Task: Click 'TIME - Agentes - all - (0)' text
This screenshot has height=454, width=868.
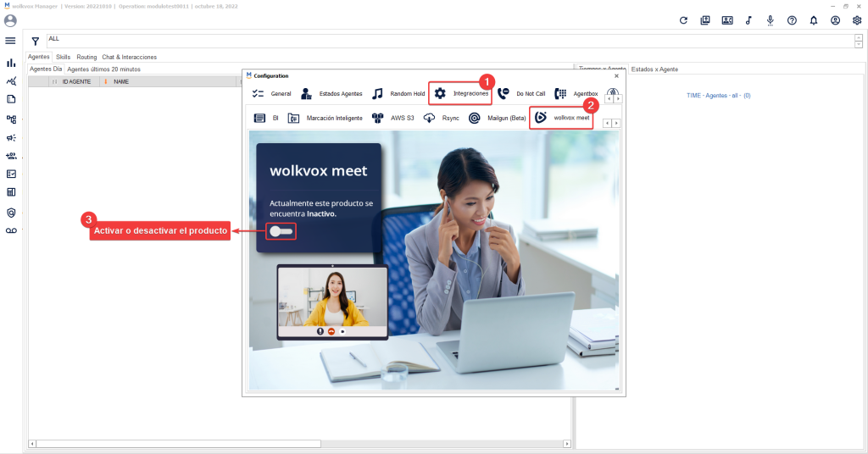Action: [x=719, y=96]
